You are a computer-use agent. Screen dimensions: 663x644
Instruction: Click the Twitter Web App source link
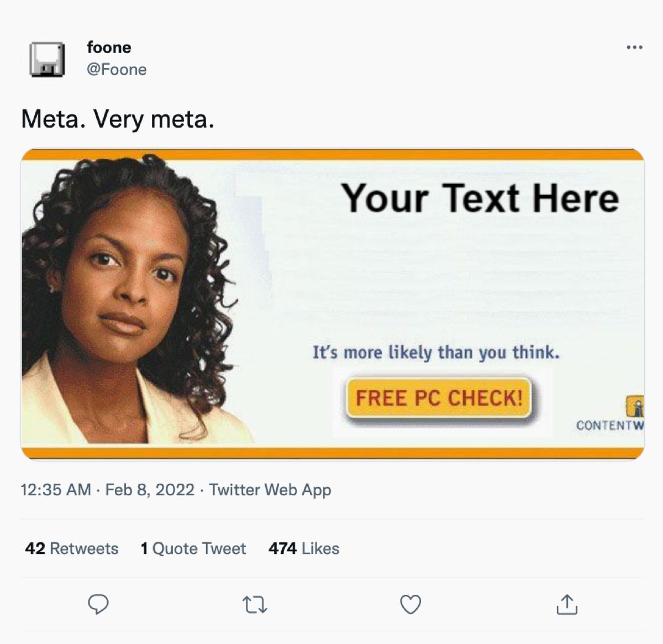click(270, 490)
